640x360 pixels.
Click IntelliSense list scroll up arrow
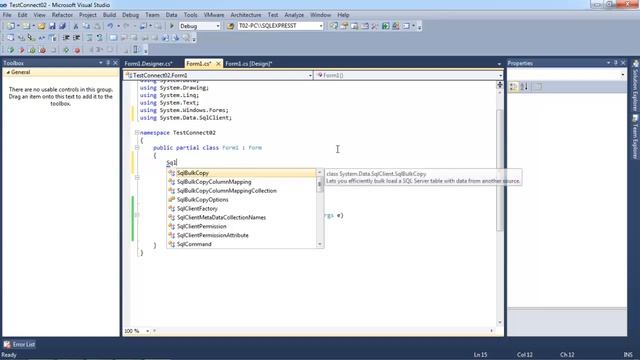tap(320, 173)
